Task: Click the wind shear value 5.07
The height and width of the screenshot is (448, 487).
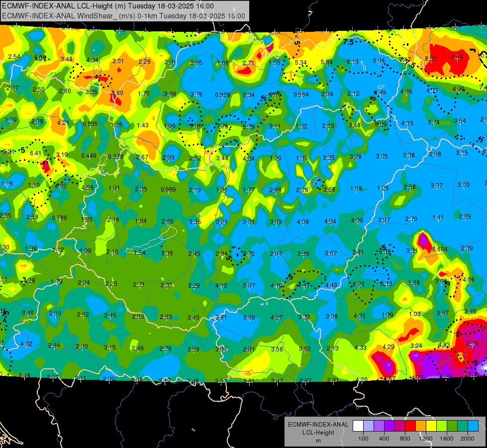Action: pos(249,285)
